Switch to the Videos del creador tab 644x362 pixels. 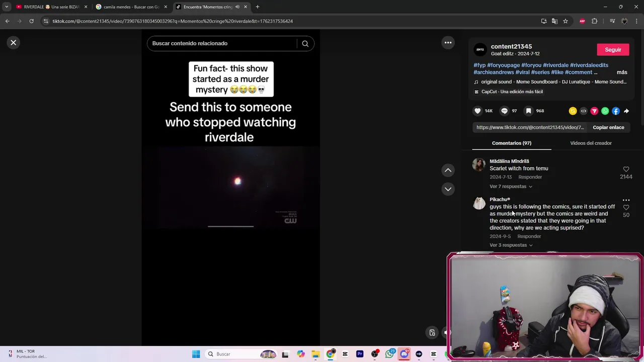tap(591, 143)
